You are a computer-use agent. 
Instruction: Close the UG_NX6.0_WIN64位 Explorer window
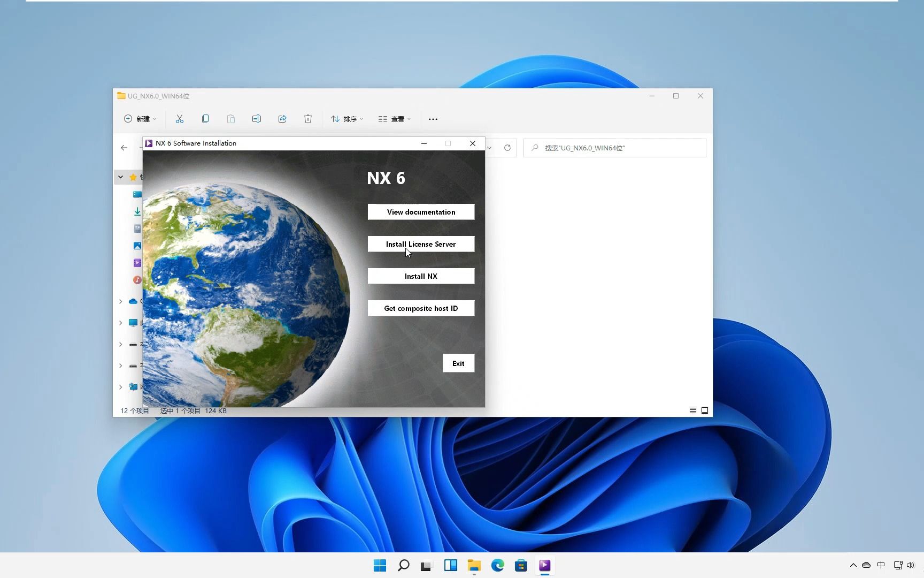point(700,96)
